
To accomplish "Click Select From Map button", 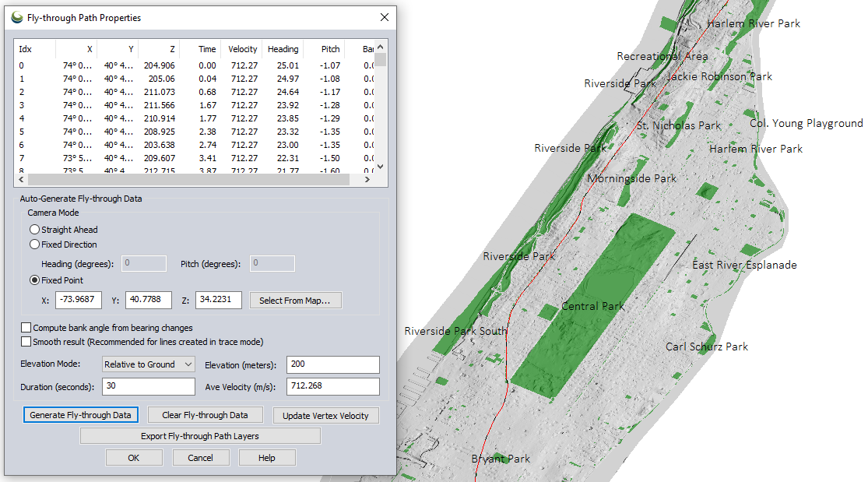I will tap(295, 301).
